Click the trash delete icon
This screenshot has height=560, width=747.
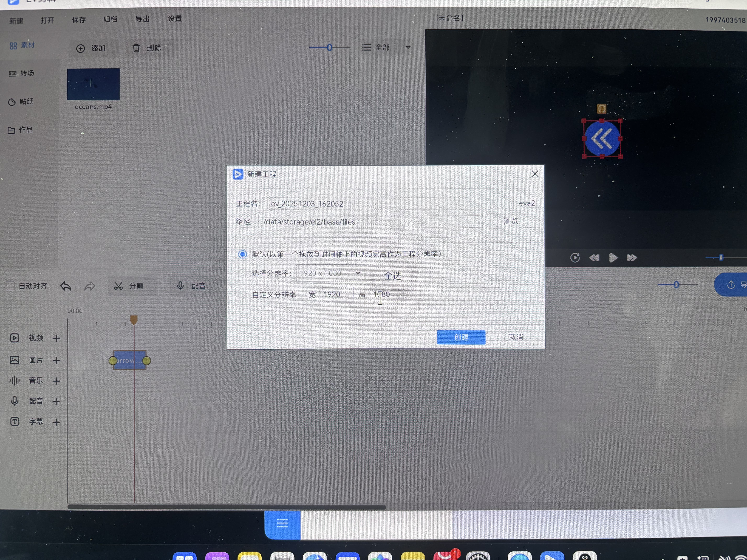point(136,48)
